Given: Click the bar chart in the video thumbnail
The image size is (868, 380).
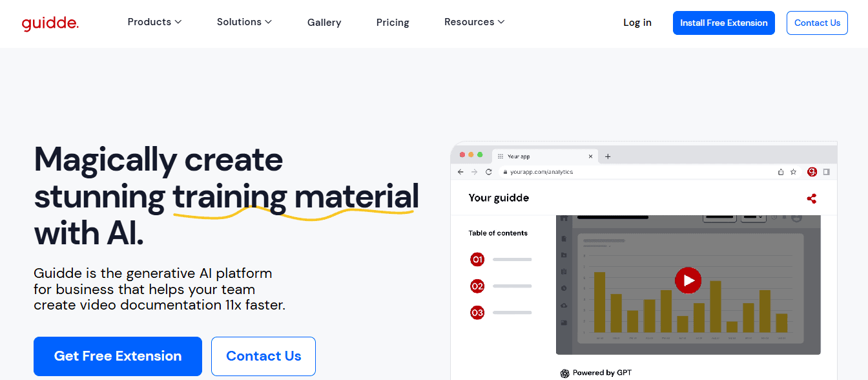Looking at the screenshot, I should pos(690,289).
